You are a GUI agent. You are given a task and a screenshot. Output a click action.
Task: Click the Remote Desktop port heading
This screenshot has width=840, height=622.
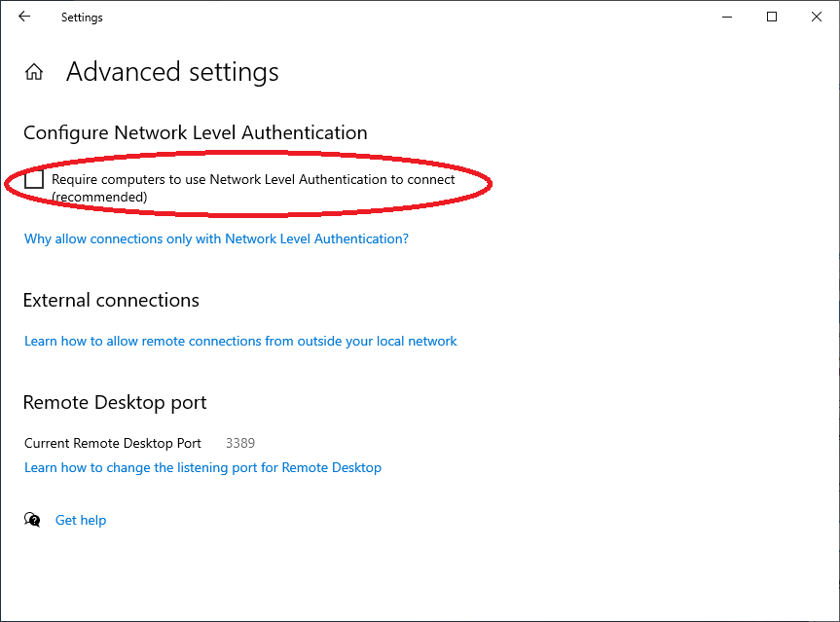[x=114, y=402]
